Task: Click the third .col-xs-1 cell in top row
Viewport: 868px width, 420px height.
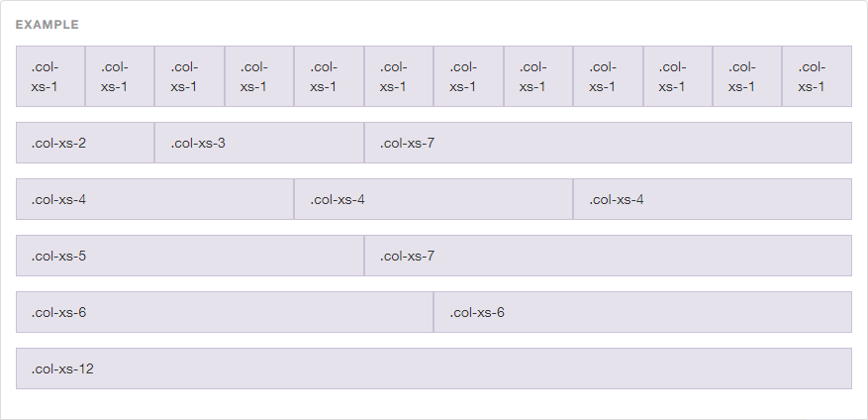Action: [x=189, y=76]
